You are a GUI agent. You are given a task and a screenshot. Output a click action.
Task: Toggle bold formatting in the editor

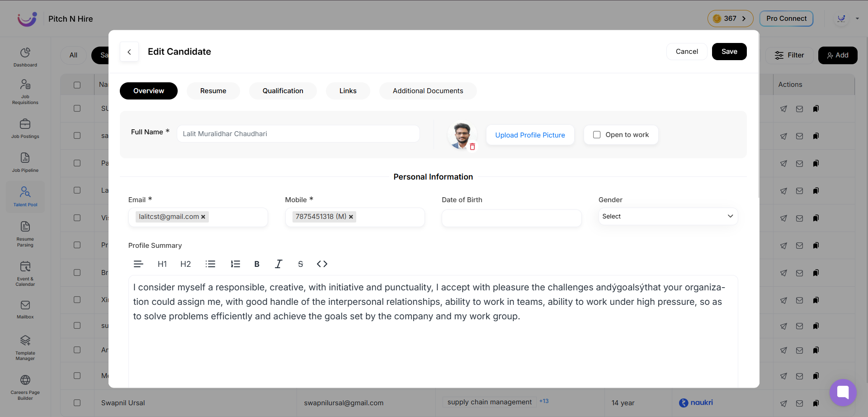257,264
